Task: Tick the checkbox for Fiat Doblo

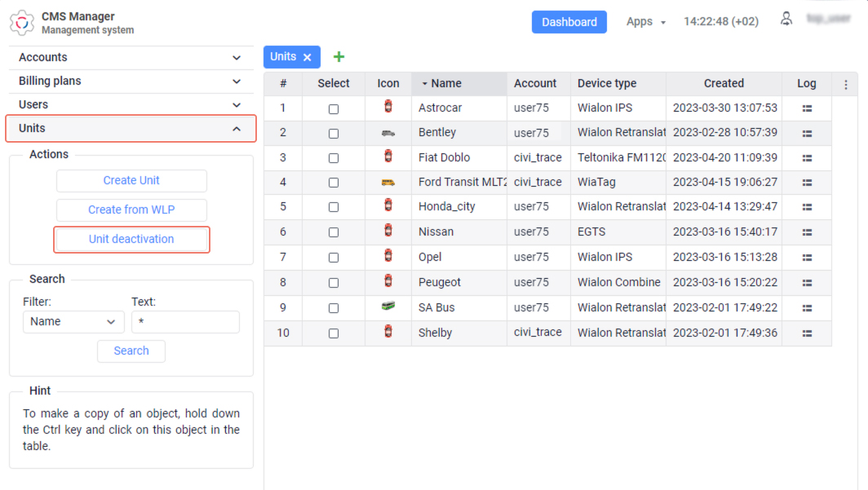Action: (x=334, y=159)
